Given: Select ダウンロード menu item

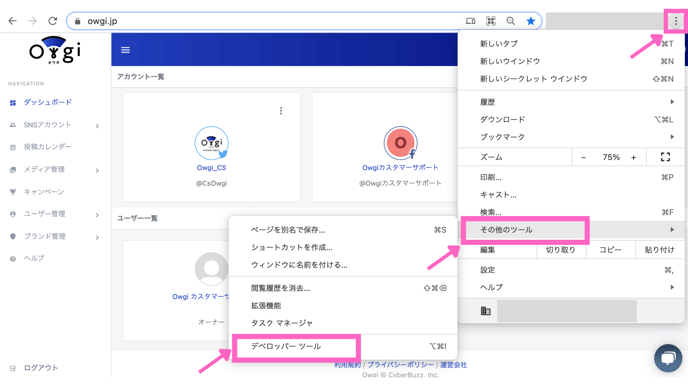Looking at the screenshot, I should pos(571,119).
